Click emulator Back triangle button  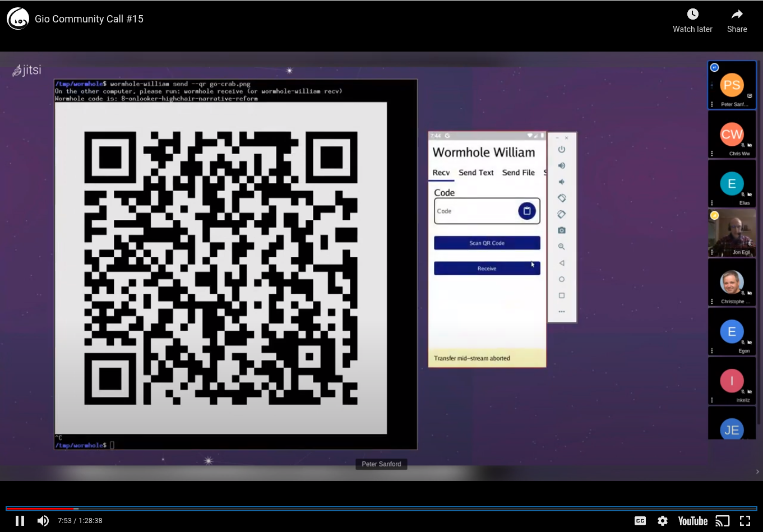562,263
